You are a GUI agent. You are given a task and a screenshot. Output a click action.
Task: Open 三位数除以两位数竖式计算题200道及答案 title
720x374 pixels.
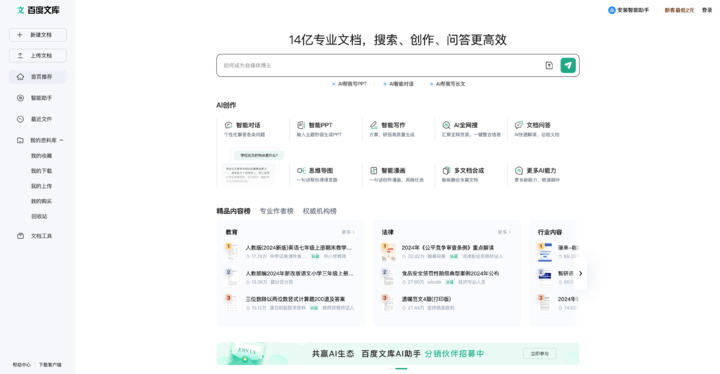[x=295, y=299]
